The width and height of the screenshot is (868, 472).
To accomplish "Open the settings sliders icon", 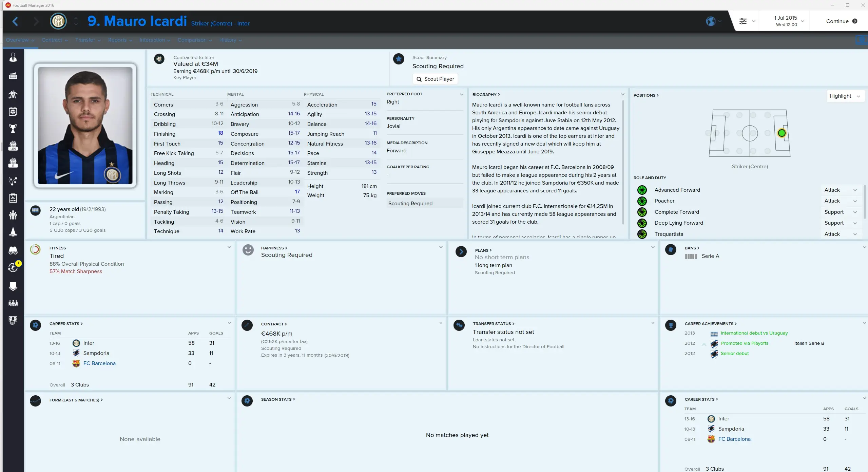I will coord(743,21).
